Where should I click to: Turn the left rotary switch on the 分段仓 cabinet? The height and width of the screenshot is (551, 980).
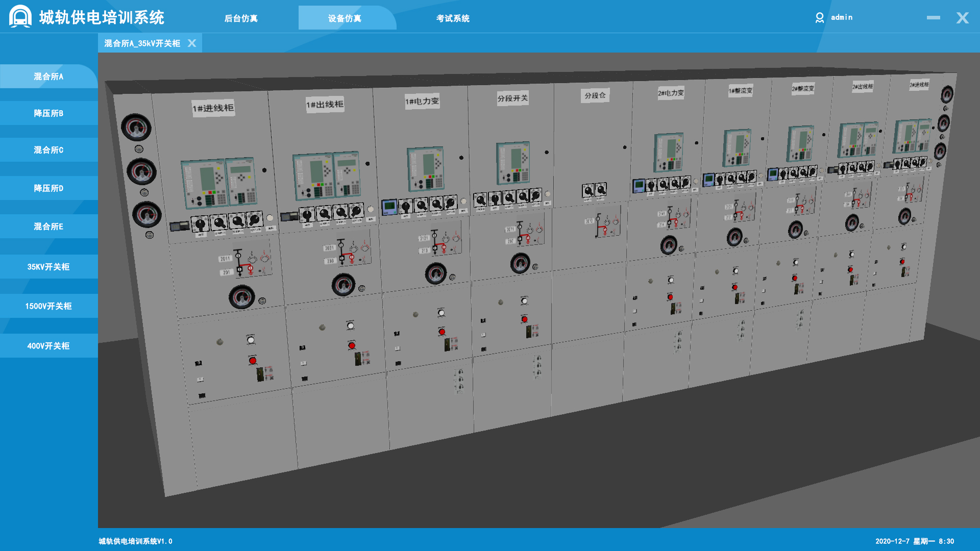pyautogui.click(x=589, y=191)
